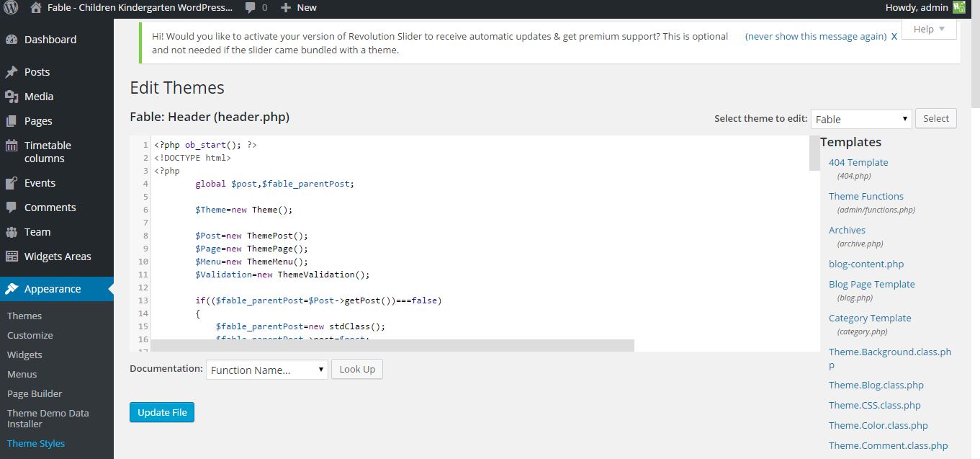Click inside the header.php code editor

(475, 243)
